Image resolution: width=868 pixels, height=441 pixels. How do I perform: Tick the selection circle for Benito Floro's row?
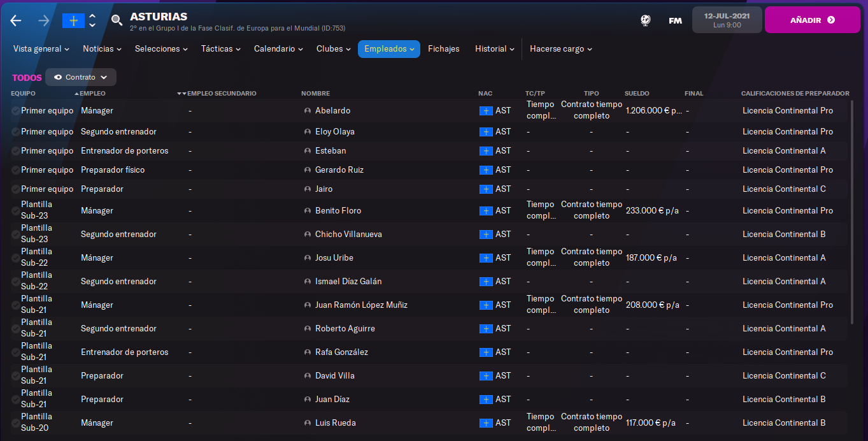coord(15,211)
